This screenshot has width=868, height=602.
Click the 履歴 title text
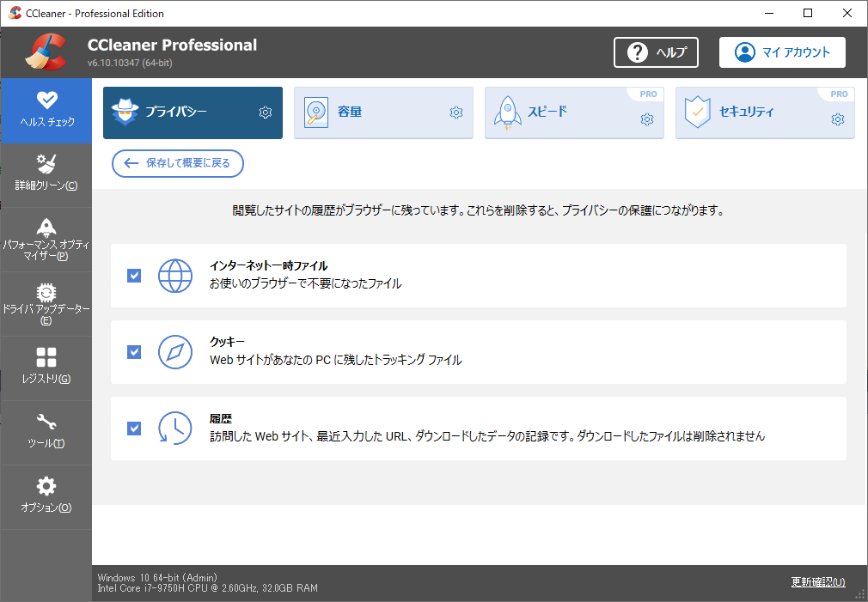(x=221, y=419)
